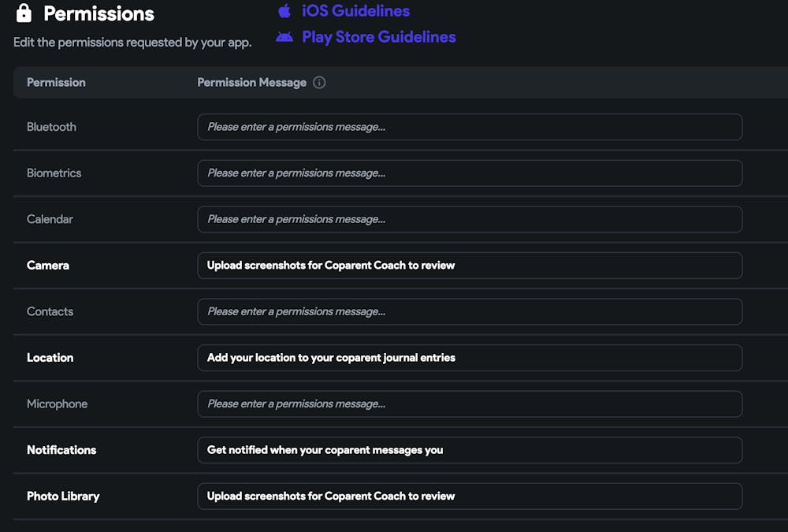Screen dimensions: 788x532
Task: Edit the Location permission message
Action: click(470, 358)
